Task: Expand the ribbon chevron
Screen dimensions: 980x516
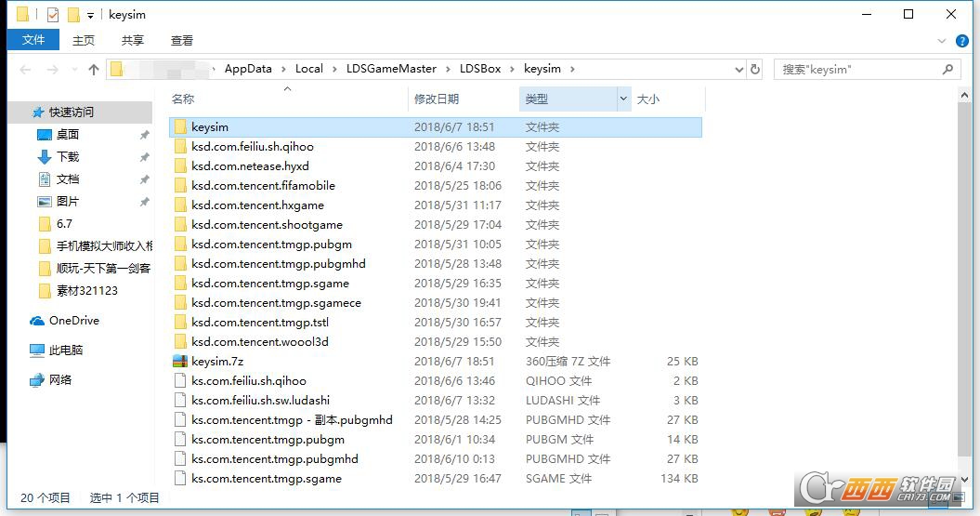Action: [942, 41]
